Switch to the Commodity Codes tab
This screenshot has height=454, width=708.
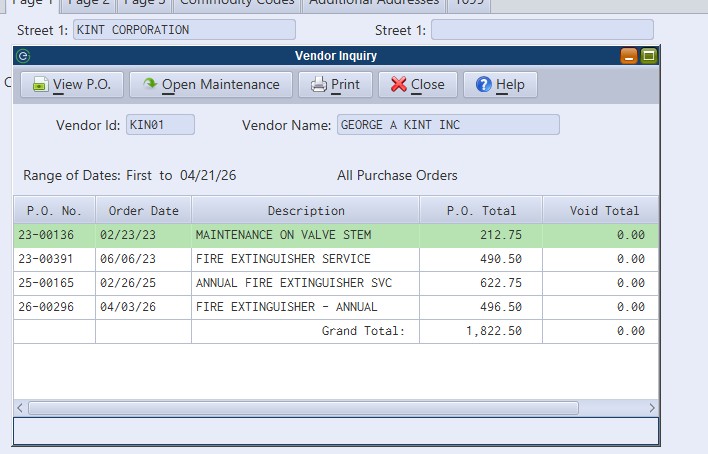237,3
